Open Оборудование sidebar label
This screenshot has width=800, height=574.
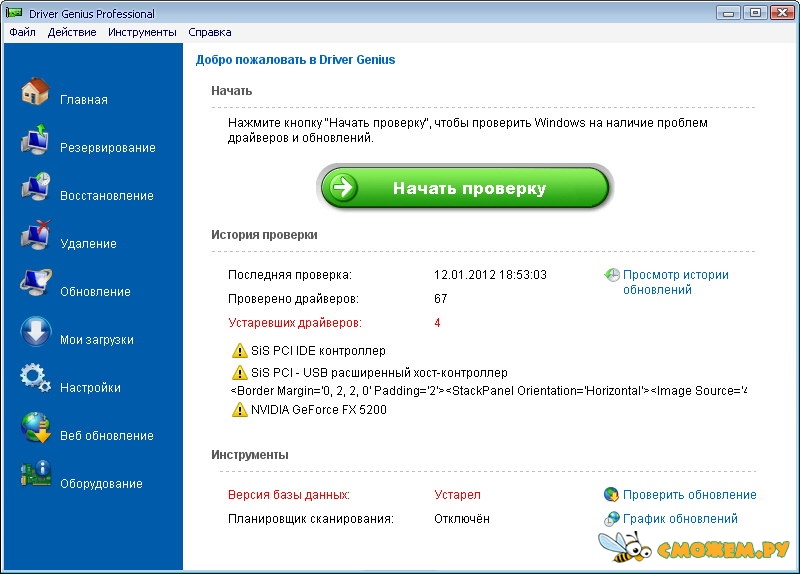point(101,483)
